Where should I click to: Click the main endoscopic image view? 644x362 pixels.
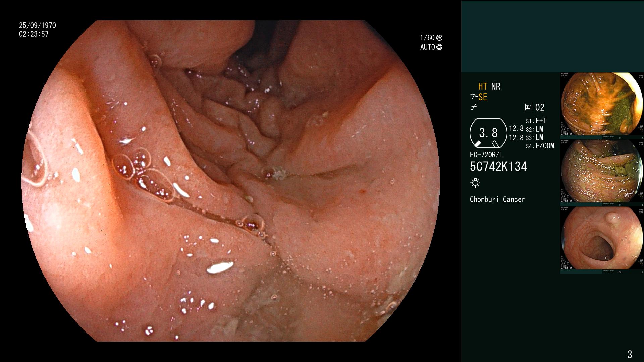pos(231,181)
